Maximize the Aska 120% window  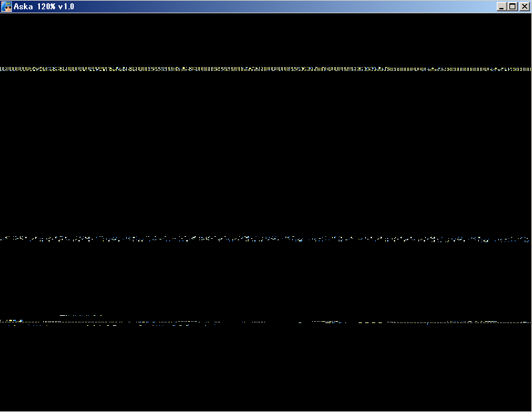click(512, 7)
